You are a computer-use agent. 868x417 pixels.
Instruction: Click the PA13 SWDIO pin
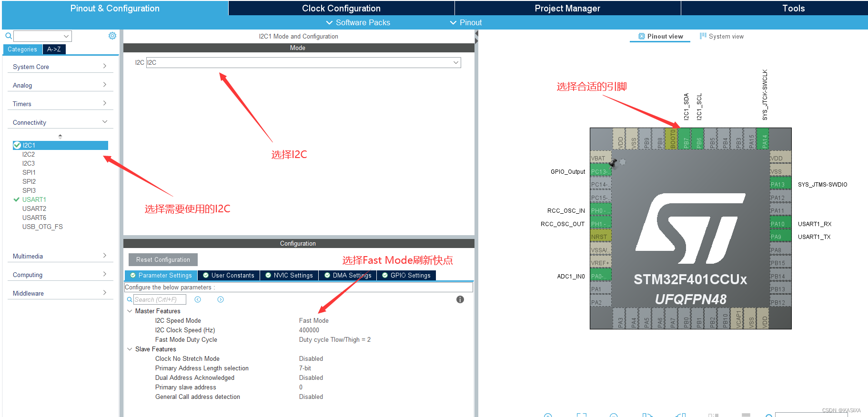[780, 184]
